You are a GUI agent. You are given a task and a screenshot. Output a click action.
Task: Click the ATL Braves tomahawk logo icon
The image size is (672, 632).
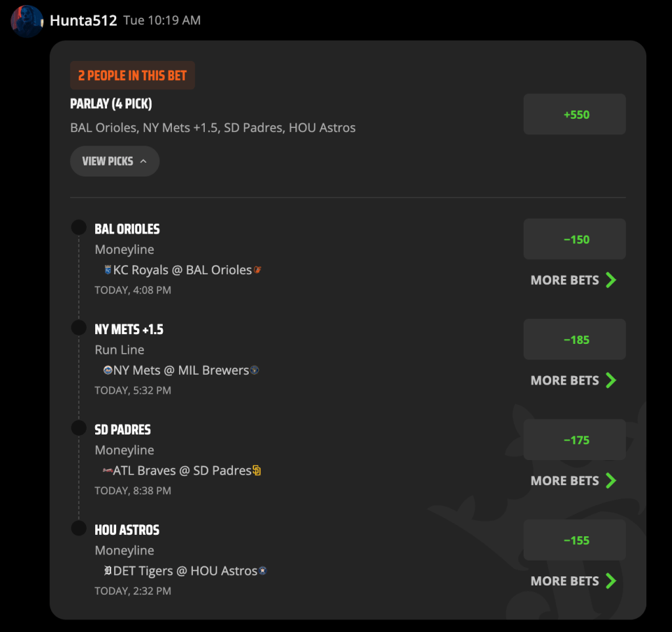point(108,471)
